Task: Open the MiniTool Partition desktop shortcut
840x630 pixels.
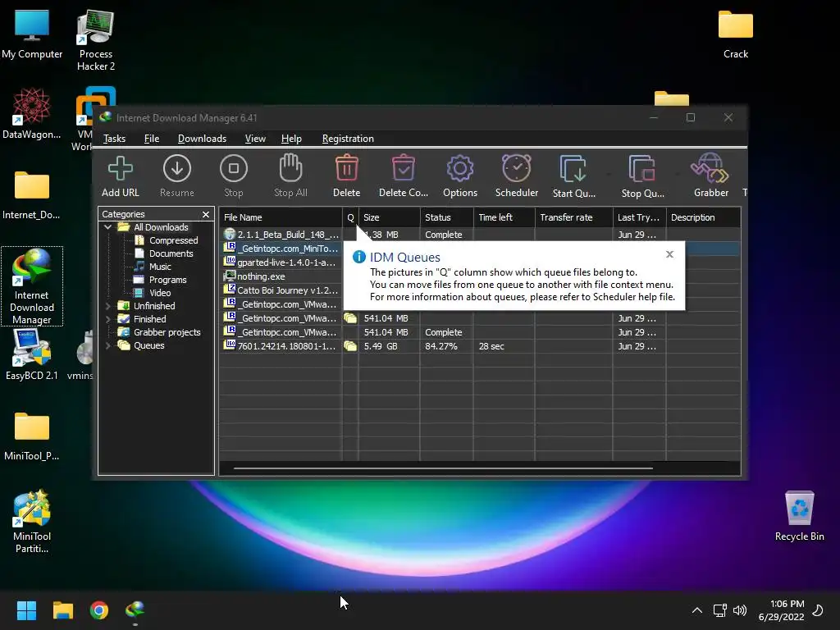Action: coord(32,521)
